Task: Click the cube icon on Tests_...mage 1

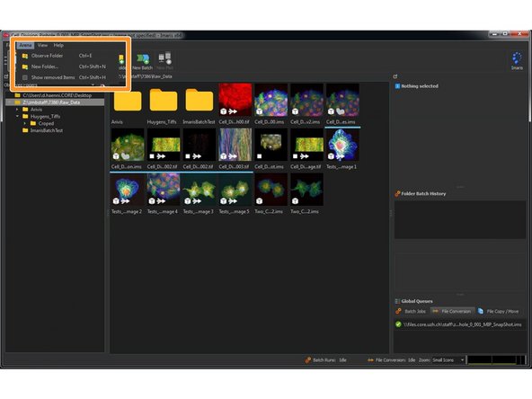Action: [x=331, y=156]
